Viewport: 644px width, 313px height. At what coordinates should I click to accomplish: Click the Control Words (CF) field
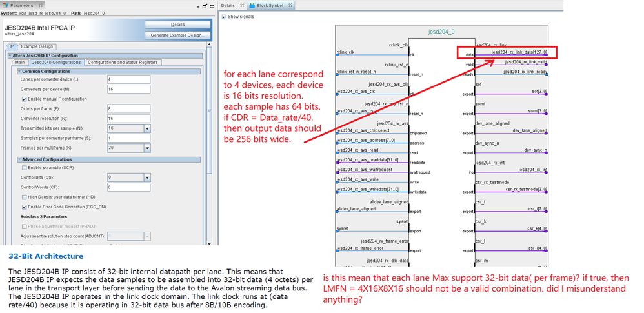[128, 187]
